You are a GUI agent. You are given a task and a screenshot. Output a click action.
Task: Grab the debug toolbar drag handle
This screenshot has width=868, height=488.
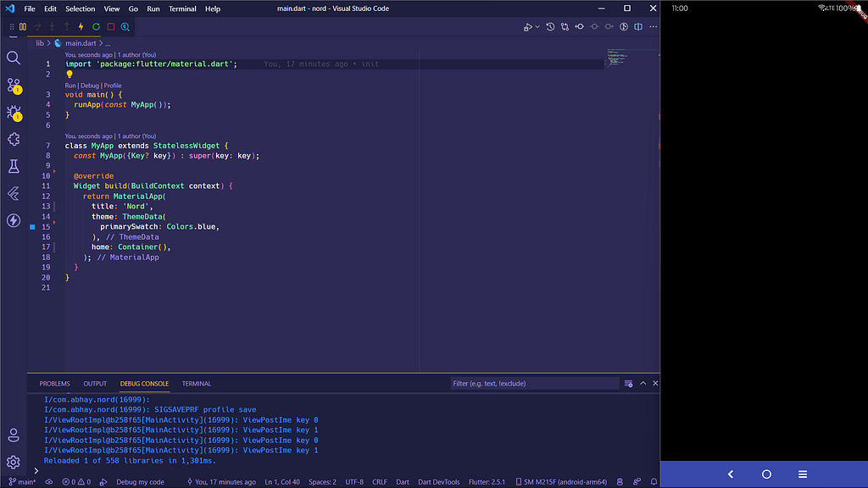tap(12, 26)
